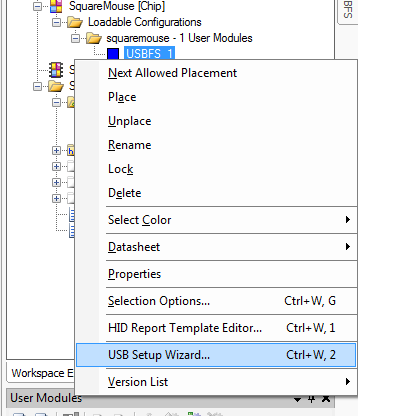Open Properties from the context menu
This screenshot has width=395, height=416.
[216, 274]
